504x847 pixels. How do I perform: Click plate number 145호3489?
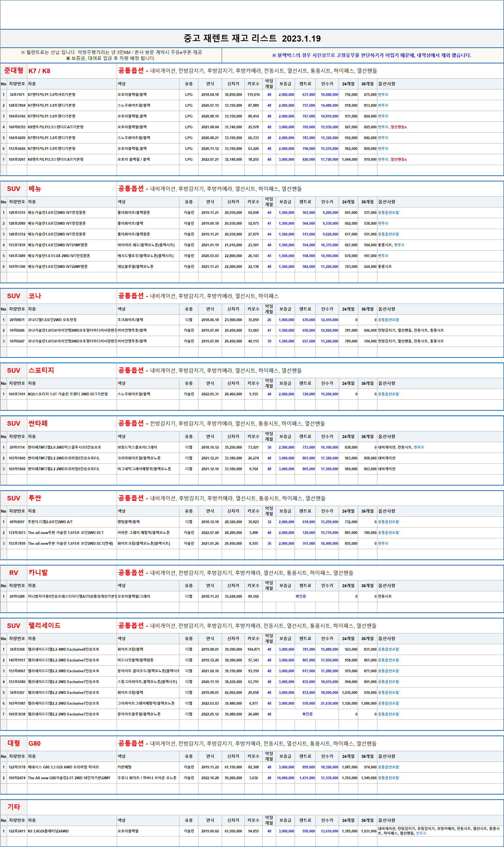coord(17,256)
